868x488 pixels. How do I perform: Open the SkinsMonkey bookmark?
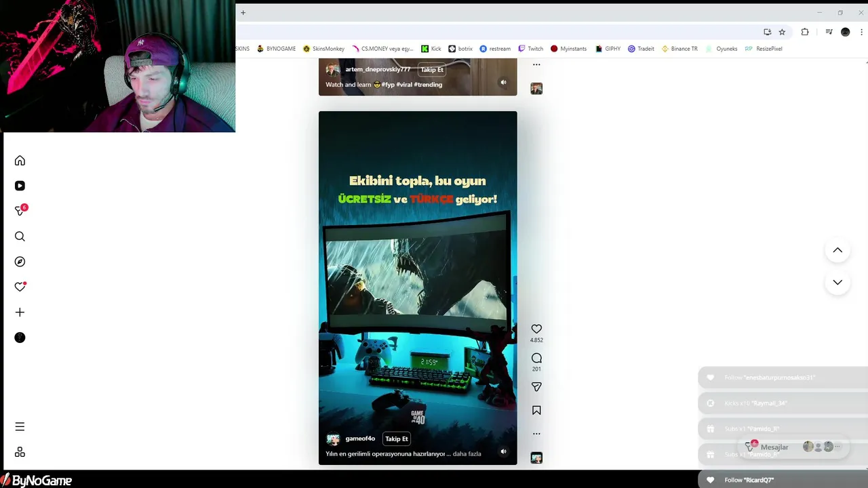[x=323, y=49]
